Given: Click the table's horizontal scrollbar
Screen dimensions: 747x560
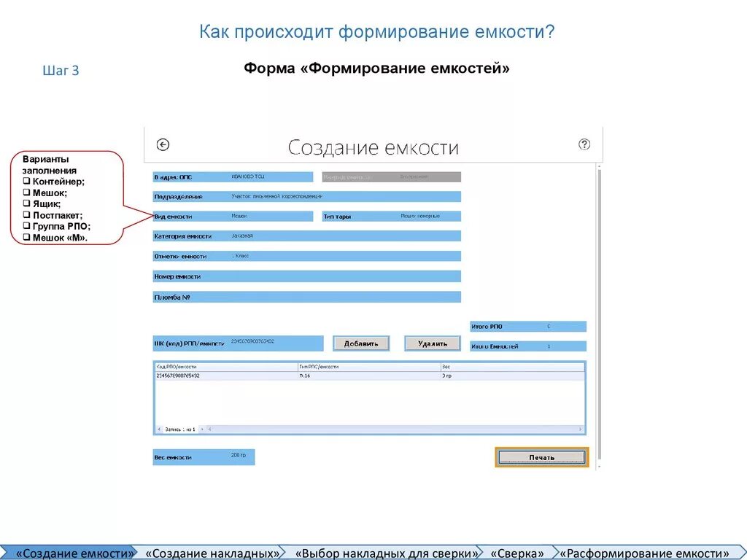Looking at the screenshot, I should (395, 429).
